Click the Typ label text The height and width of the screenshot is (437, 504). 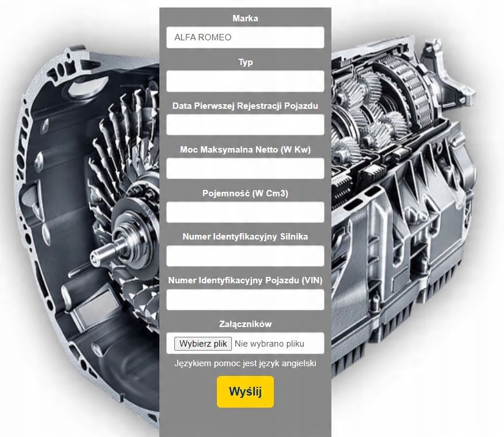click(245, 62)
